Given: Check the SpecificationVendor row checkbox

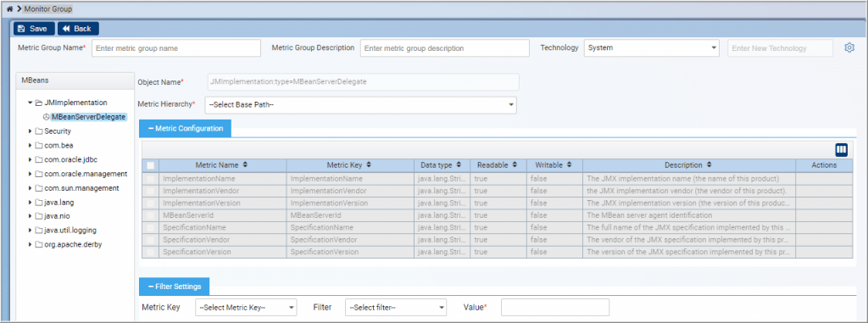Looking at the screenshot, I should coord(151,240).
